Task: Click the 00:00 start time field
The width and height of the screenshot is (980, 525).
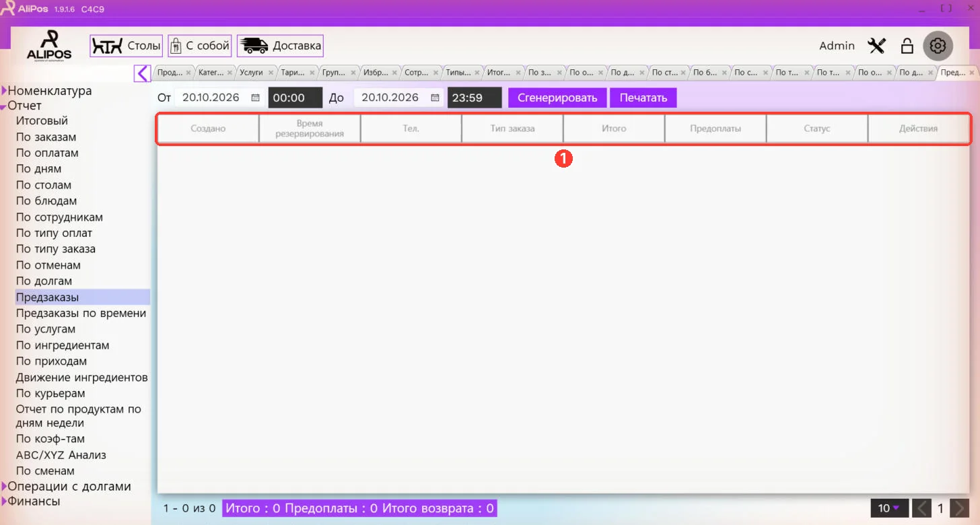Action: [295, 98]
